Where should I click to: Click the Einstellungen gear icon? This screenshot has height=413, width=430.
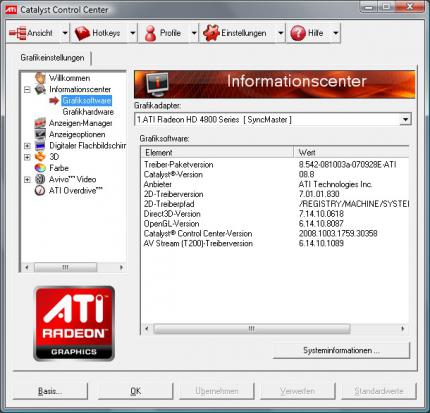pos(211,33)
